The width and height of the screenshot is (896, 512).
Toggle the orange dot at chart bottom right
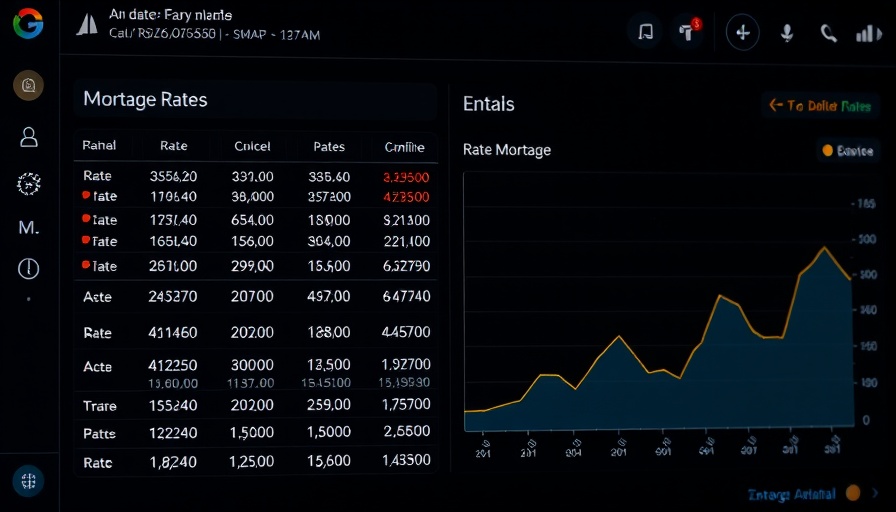[x=852, y=493]
